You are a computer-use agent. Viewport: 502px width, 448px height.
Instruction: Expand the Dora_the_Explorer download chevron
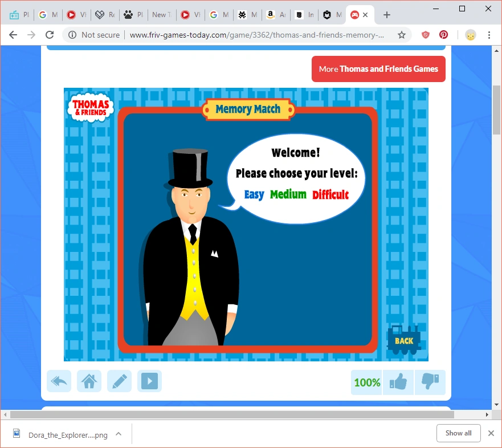119,433
